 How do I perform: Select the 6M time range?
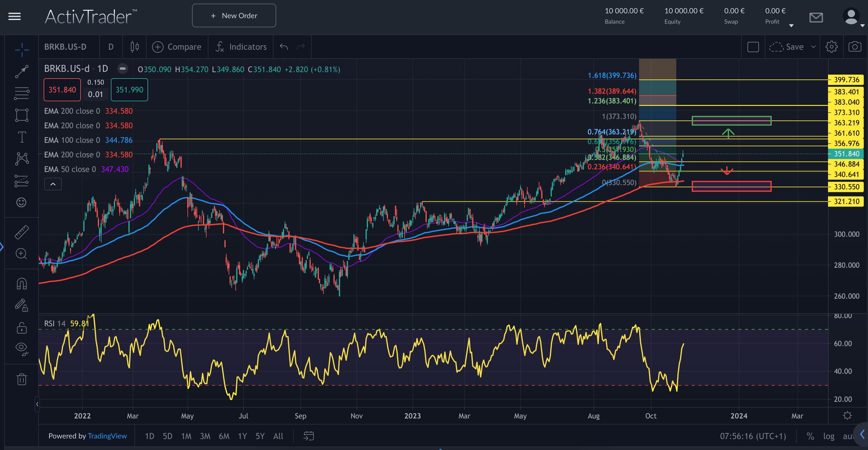coord(224,436)
